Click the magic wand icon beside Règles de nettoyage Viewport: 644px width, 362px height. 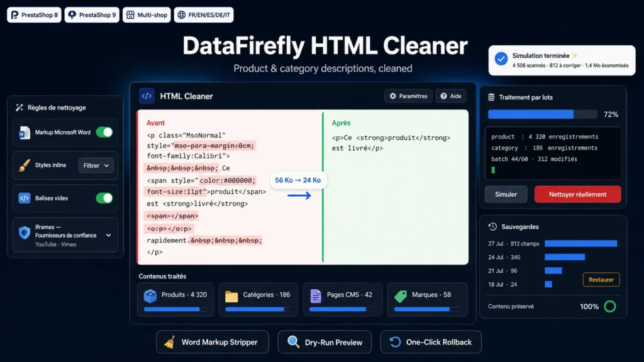pyautogui.click(x=19, y=107)
